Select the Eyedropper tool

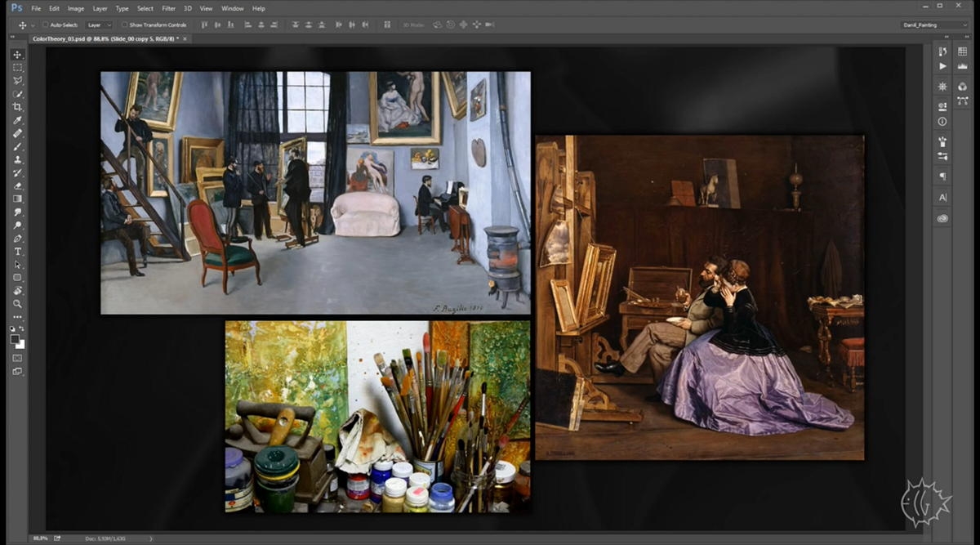point(17,120)
